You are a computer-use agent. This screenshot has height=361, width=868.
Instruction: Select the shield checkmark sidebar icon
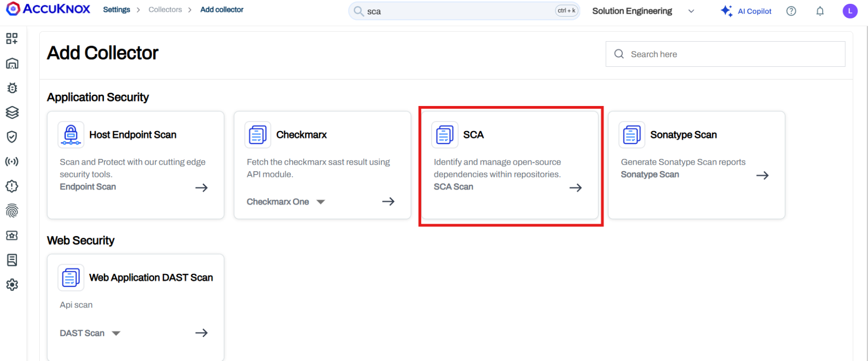pyautogui.click(x=12, y=137)
